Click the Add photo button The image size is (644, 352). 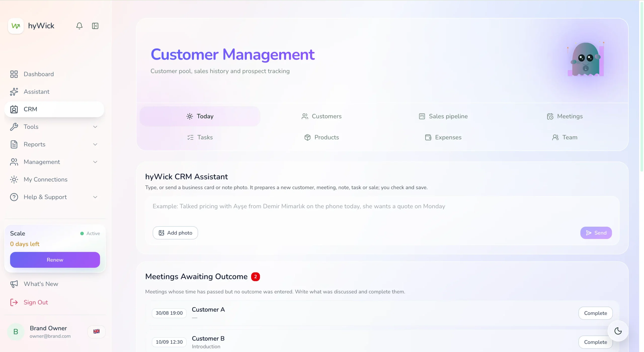coord(175,233)
